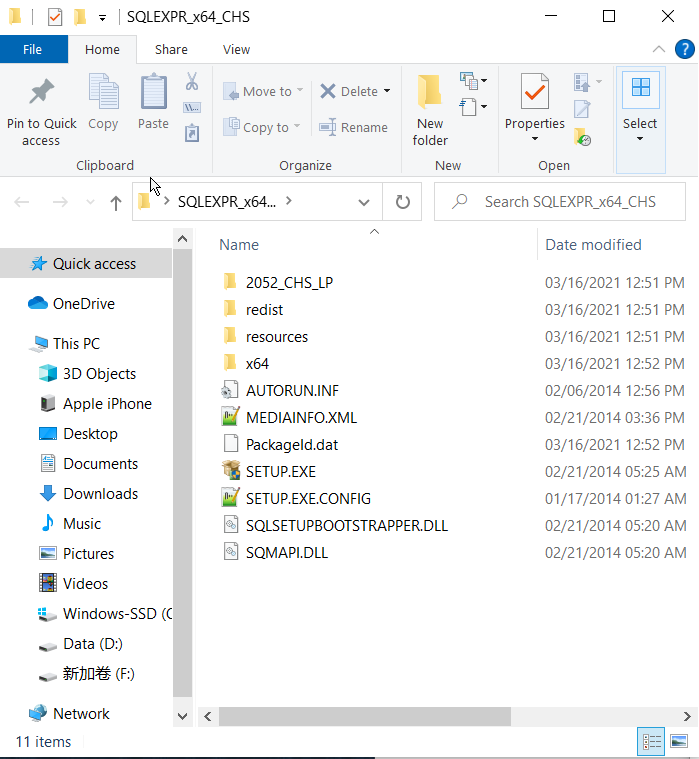Click the New folder icon

(429, 91)
